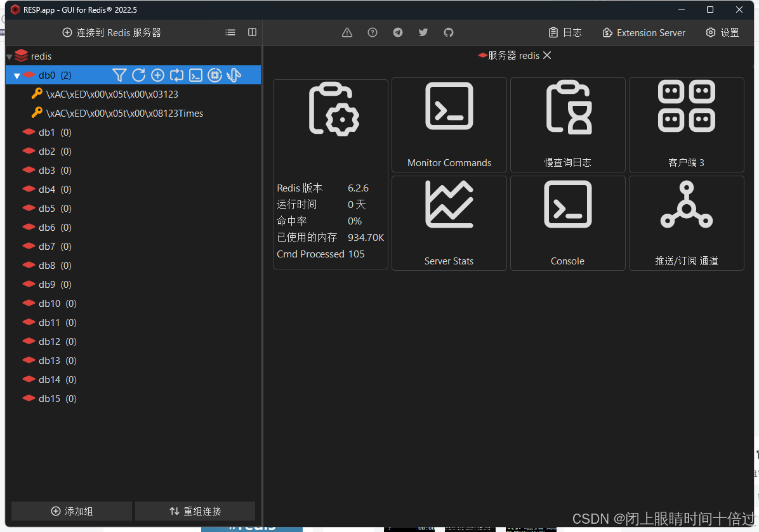Toggle connection list view icon
Screen dimensions: 759x532
coord(230,32)
